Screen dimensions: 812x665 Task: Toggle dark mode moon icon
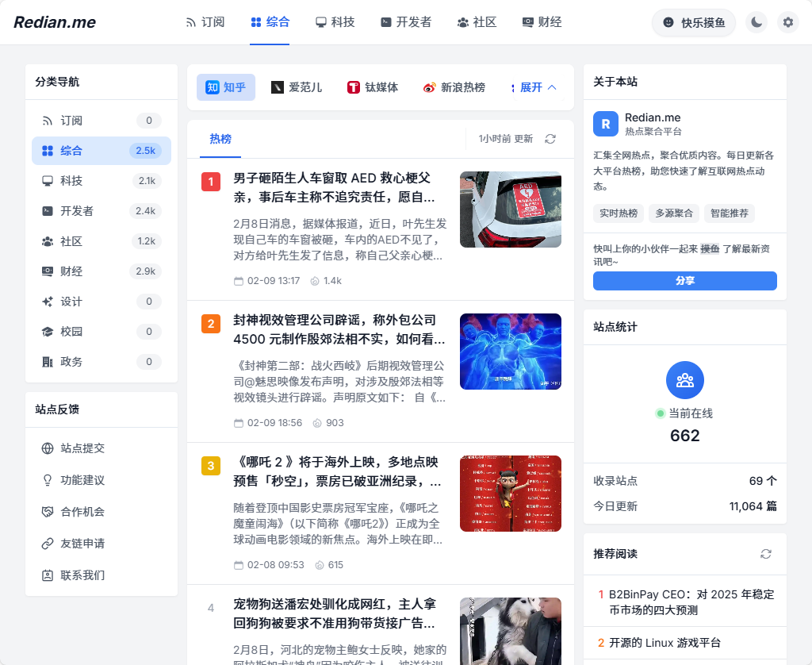click(x=756, y=22)
